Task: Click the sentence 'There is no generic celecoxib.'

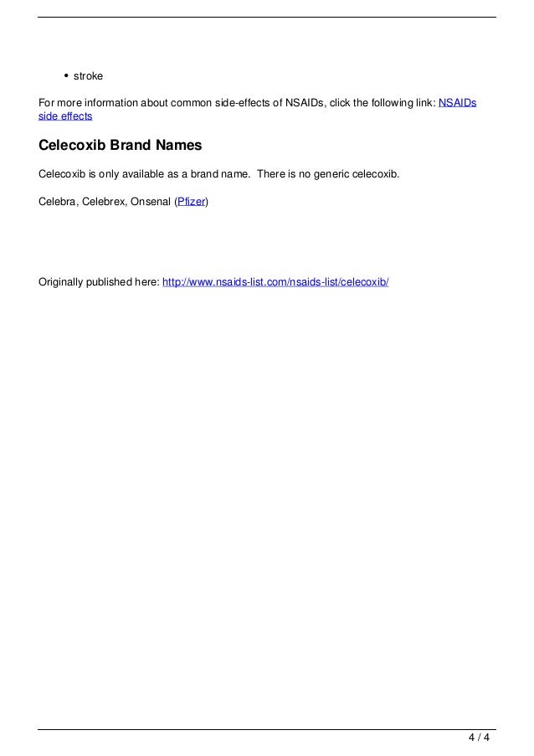Action: tap(328, 174)
